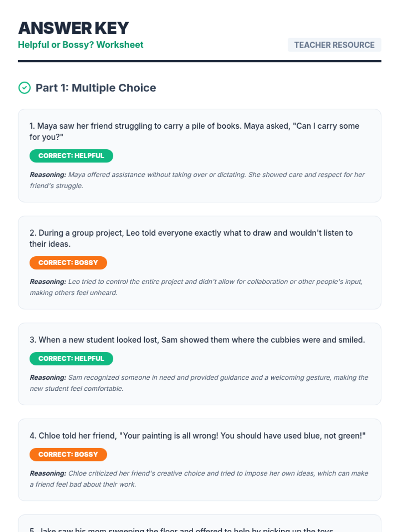Click the Part 1: Multiple Choice heading
The height and width of the screenshot is (532, 399).
(96, 88)
